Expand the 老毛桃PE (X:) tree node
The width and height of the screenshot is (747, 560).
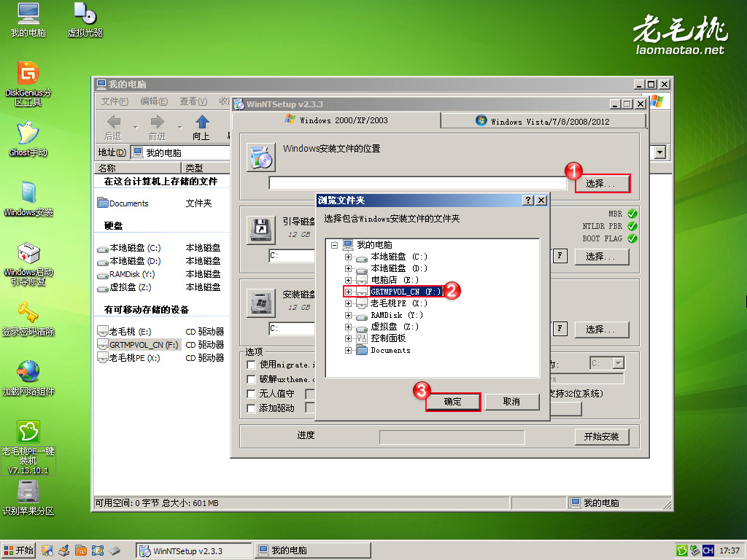click(348, 304)
